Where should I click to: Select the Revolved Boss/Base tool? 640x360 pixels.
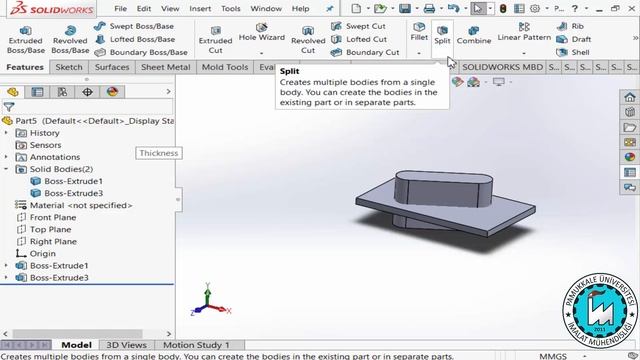pos(70,40)
